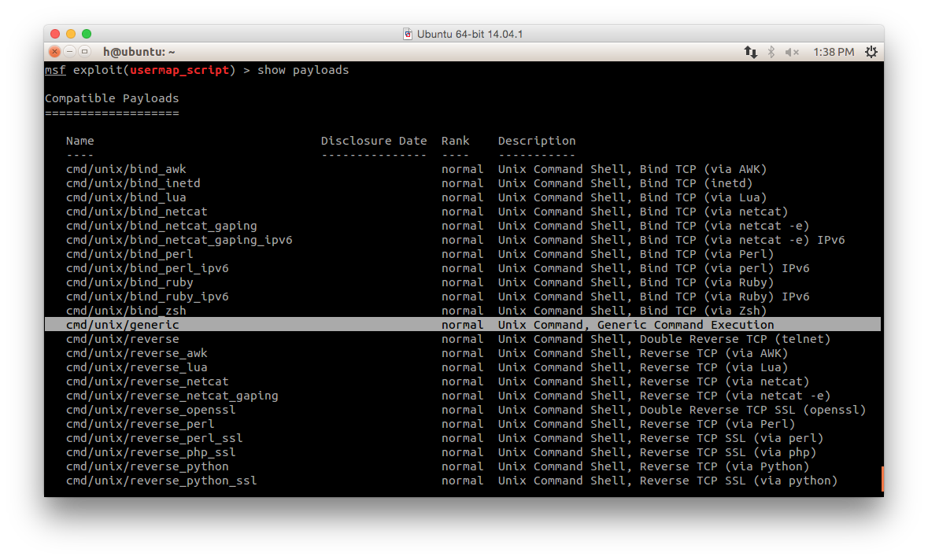Select the payload name 'cmd/unix/reverse_perl'
This screenshot has width=928, height=560.
coord(140,424)
